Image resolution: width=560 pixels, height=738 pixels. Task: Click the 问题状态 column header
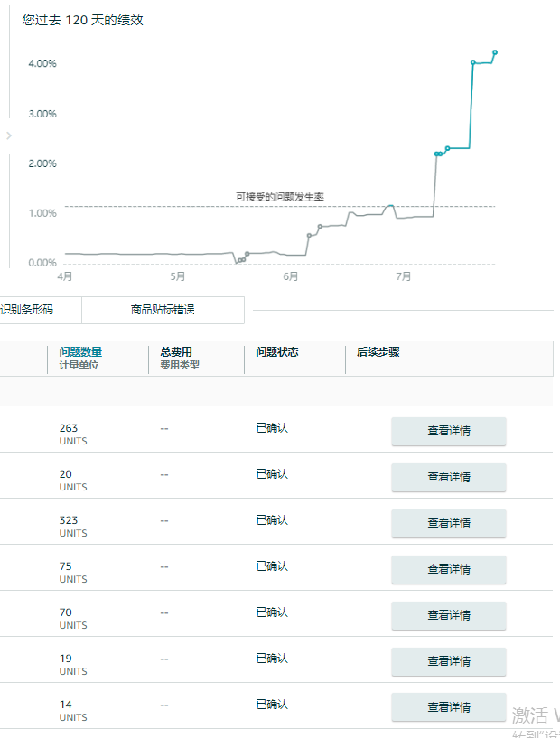coord(277,352)
